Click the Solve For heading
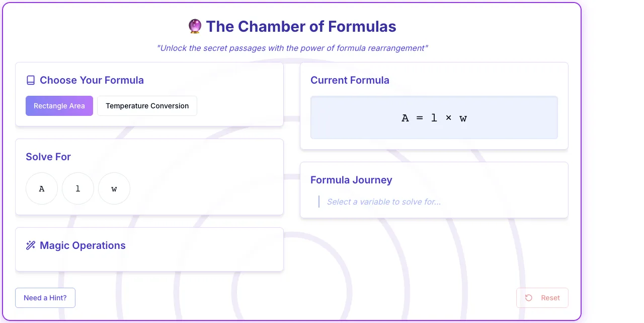Image resolution: width=644 pixels, height=323 pixels. [x=48, y=157]
